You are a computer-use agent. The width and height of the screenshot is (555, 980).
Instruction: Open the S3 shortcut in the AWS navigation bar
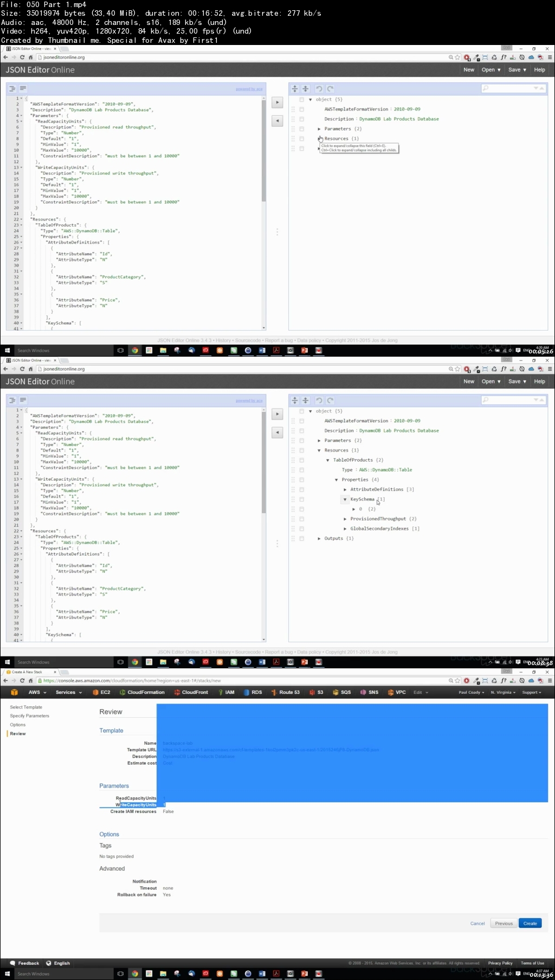click(317, 692)
